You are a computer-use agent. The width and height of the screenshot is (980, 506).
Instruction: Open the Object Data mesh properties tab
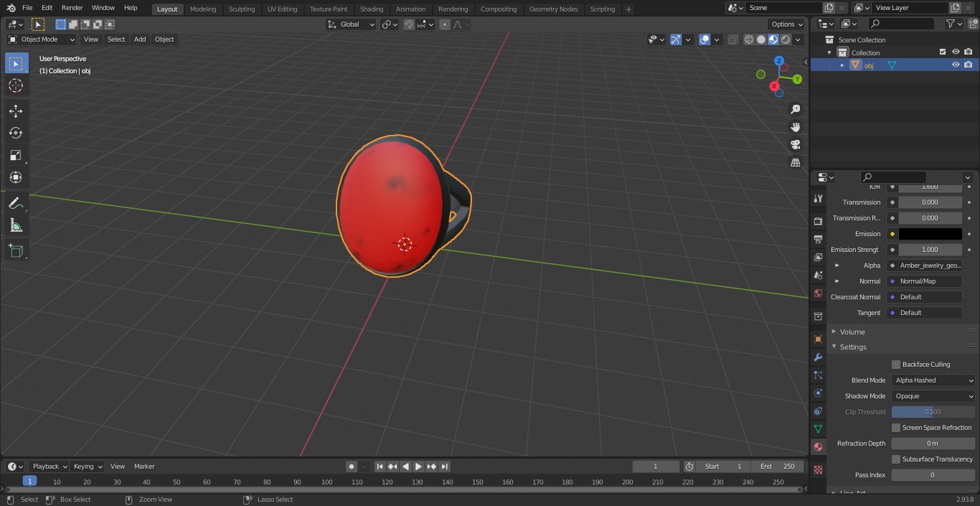818,428
